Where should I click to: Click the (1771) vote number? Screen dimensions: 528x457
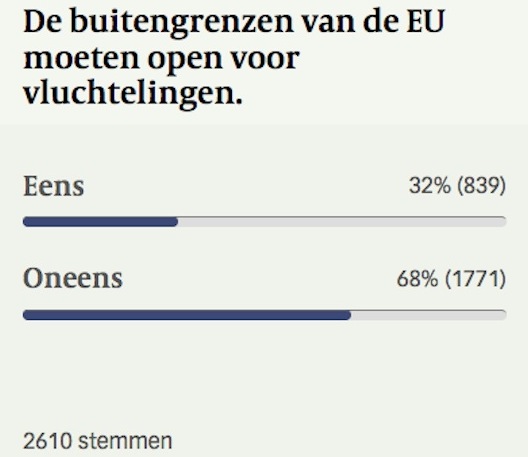pos(475,279)
